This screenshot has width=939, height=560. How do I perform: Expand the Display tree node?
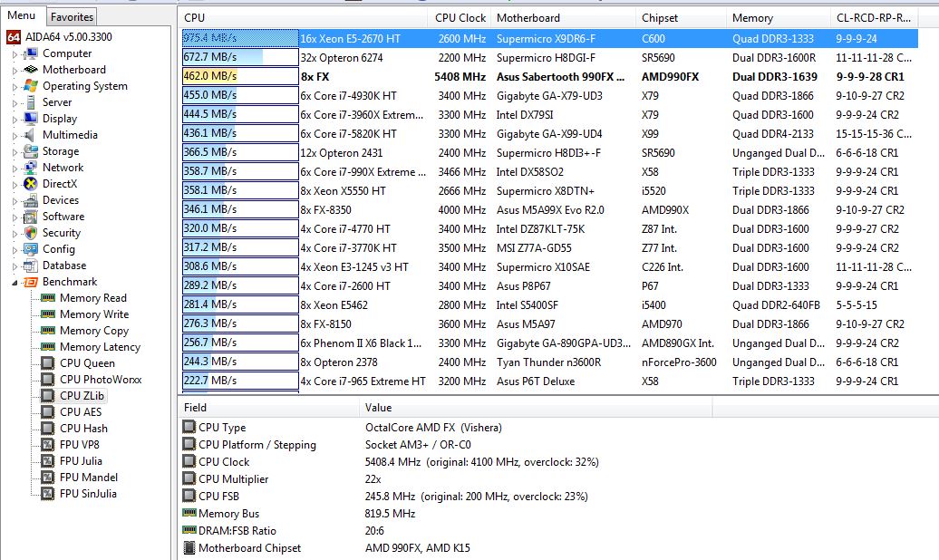pyautogui.click(x=15, y=120)
